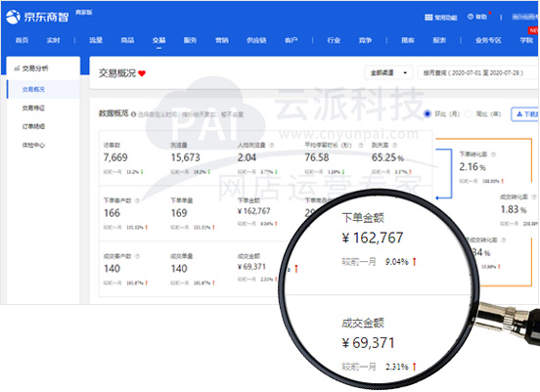Select the 环比 (月) radio button

427,113
